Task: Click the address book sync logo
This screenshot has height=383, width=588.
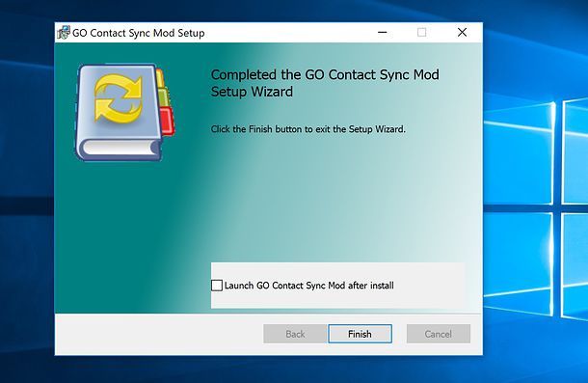Action: click(x=125, y=112)
